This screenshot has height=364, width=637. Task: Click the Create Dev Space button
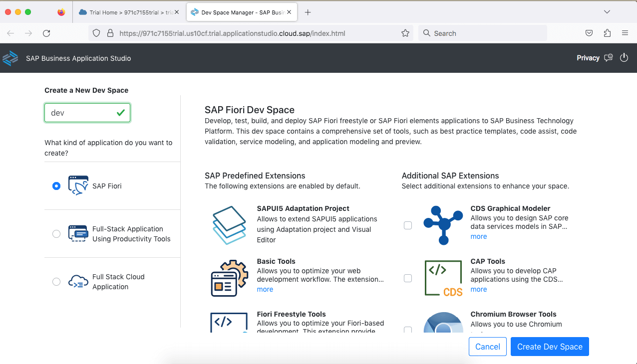[x=550, y=347]
